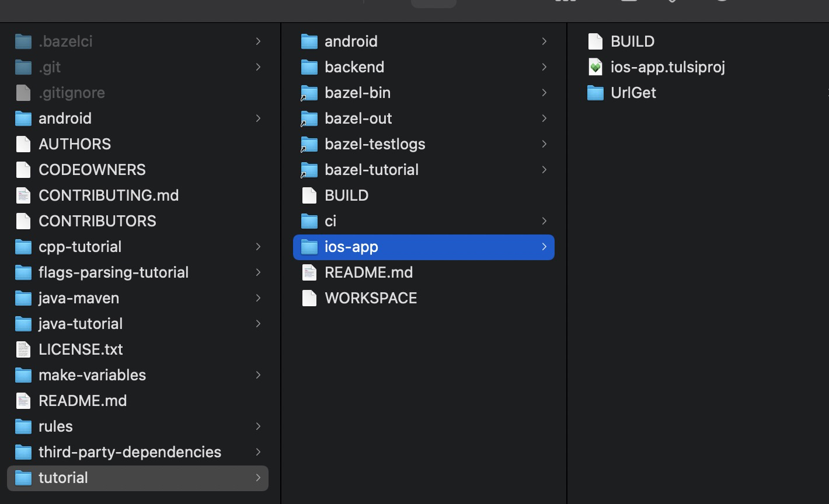The width and height of the screenshot is (829, 504).
Task: Select README.md in the middle column
Action: point(368,272)
